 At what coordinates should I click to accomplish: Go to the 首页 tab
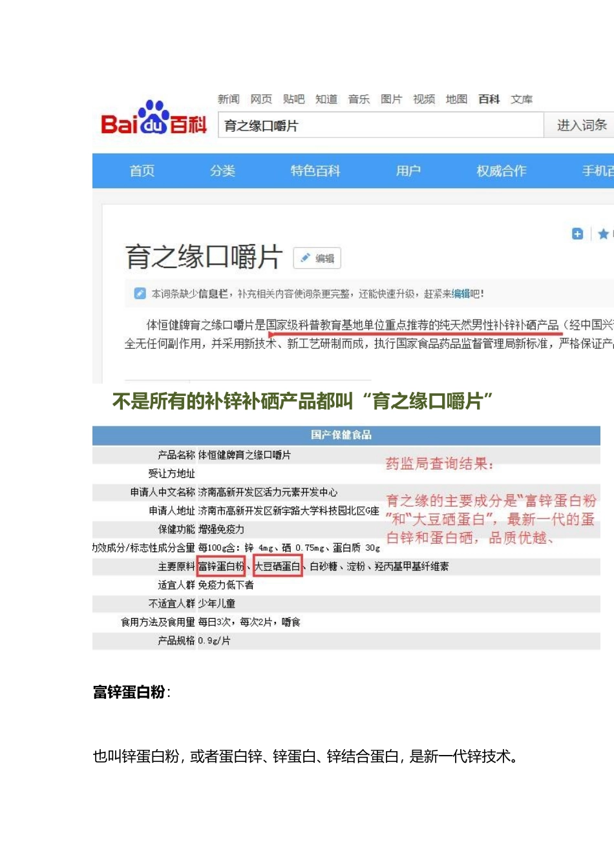point(142,170)
